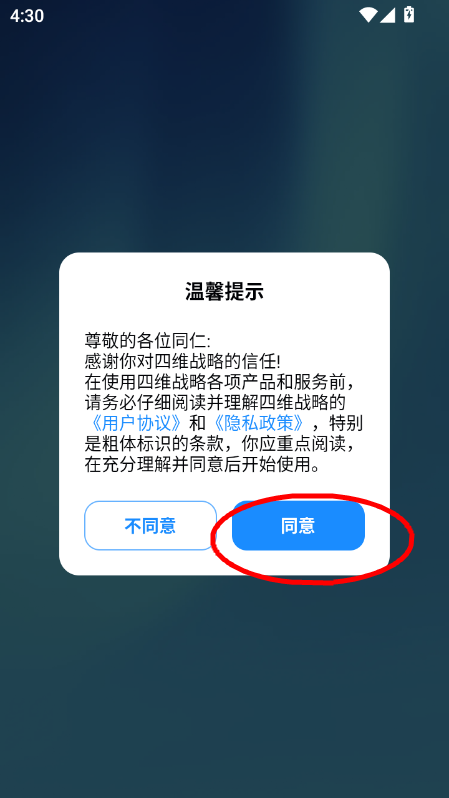Tap the blue 同意 button

298,525
